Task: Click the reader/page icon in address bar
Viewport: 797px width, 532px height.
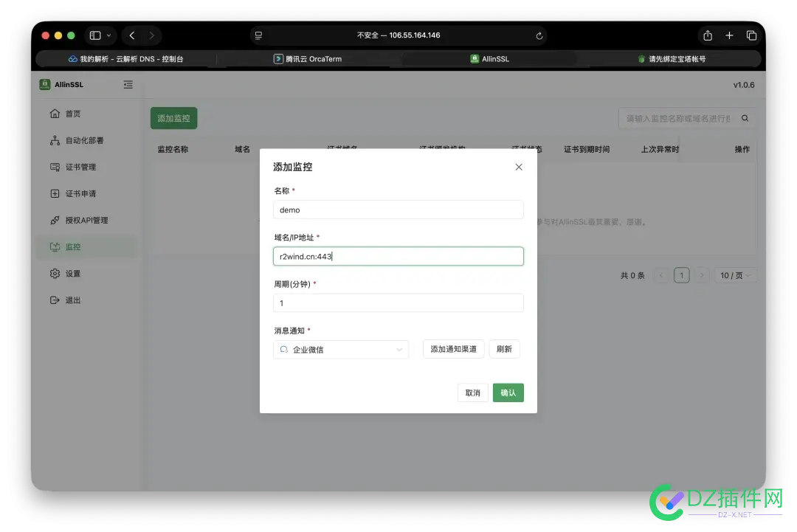Action: pyautogui.click(x=259, y=35)
